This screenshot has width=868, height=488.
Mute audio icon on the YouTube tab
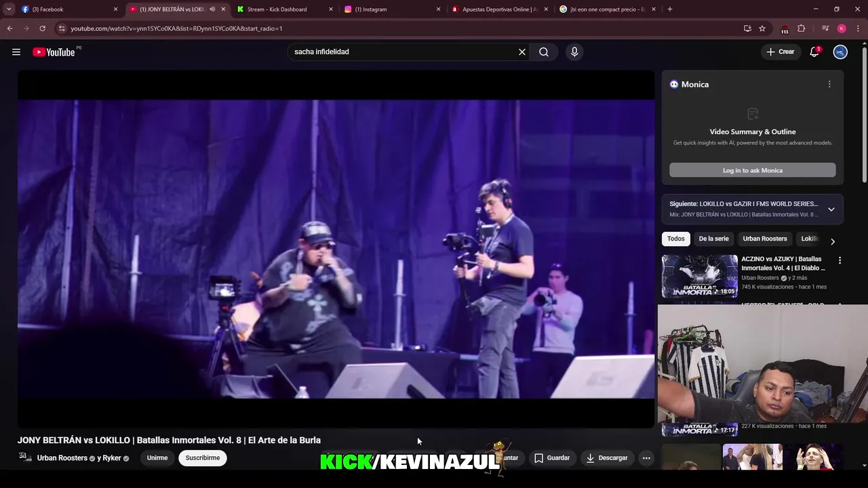coord(212,9)
